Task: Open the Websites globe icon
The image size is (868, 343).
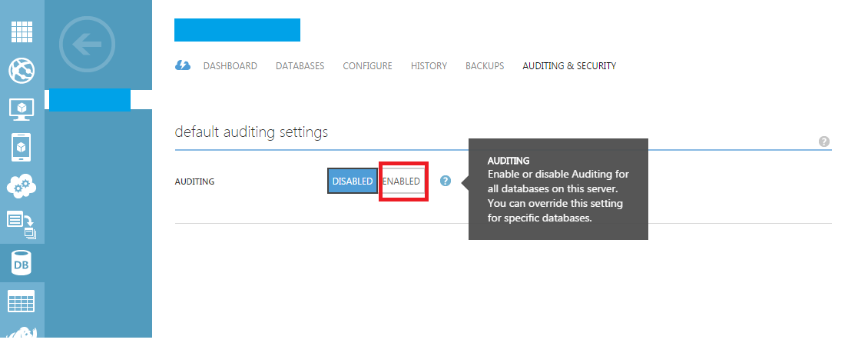Action: [22, 71]
